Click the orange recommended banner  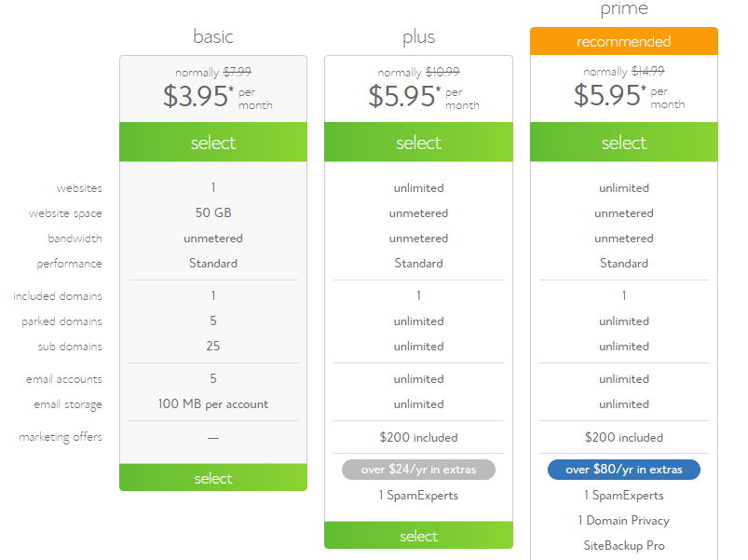(x=624, y=42)
